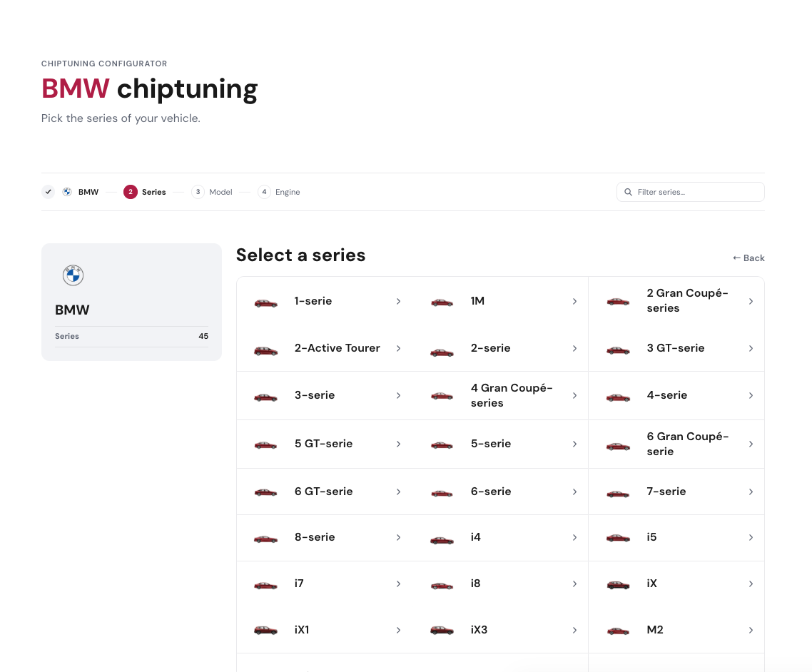Click the Pick the series subtitle text
The image size is (812, 672).
point(121,118)
